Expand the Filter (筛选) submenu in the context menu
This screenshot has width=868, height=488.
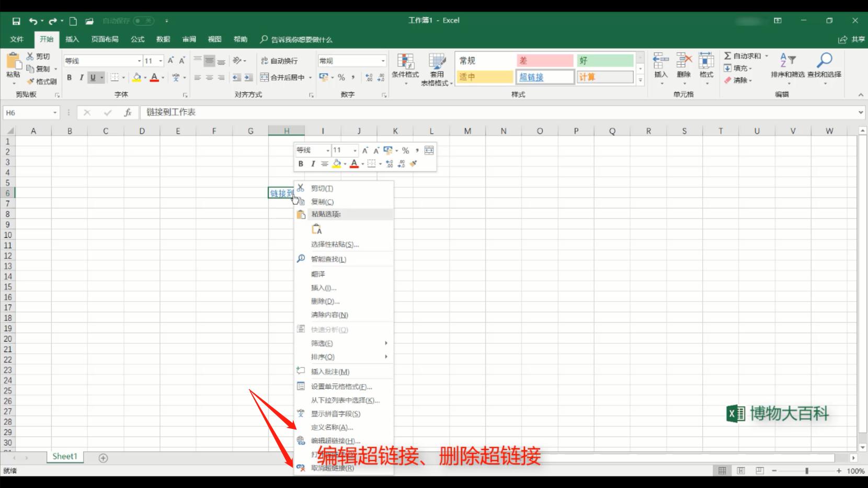pos(386,343)
